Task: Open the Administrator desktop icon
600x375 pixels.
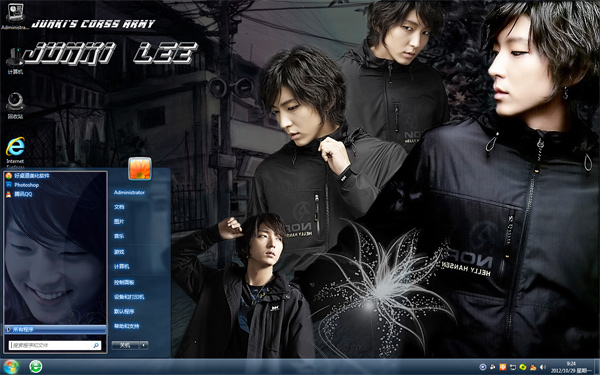Action: pos(15,16)
